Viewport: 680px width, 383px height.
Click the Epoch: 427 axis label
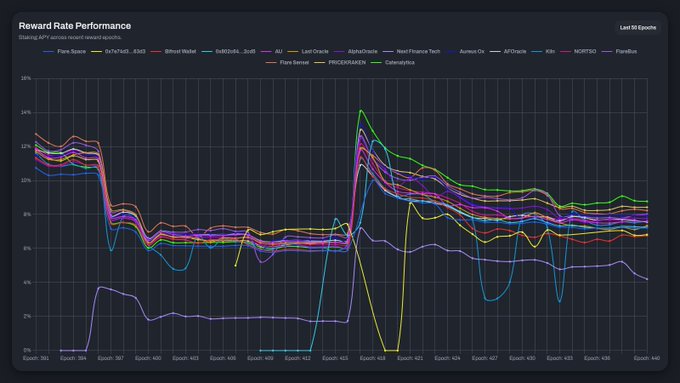click(485, 358)
